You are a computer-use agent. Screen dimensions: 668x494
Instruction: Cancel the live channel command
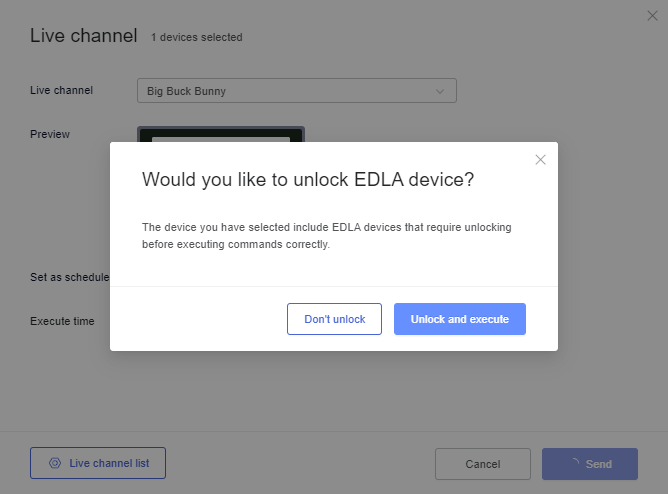tap(483, 464)
